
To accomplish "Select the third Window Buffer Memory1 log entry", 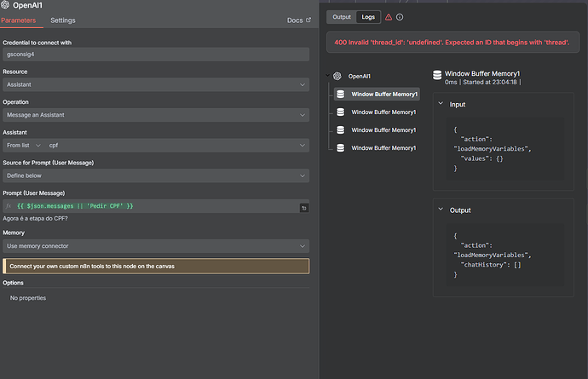I will point(377,130).
